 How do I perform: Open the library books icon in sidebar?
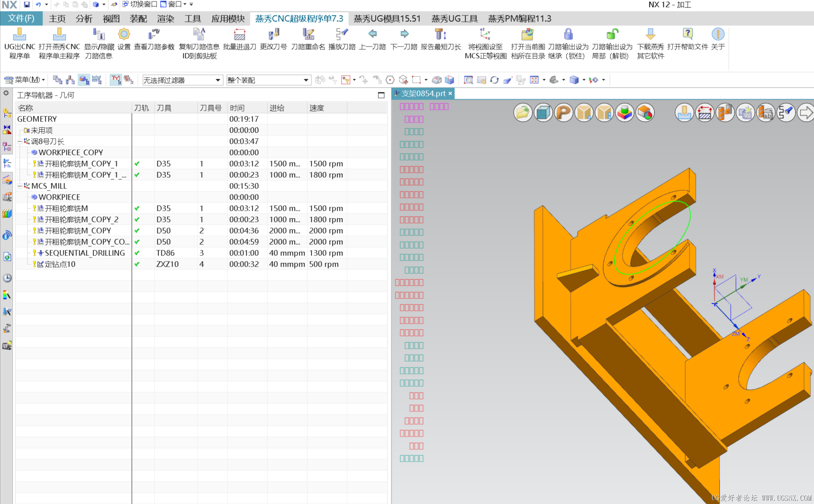[7, 213]
